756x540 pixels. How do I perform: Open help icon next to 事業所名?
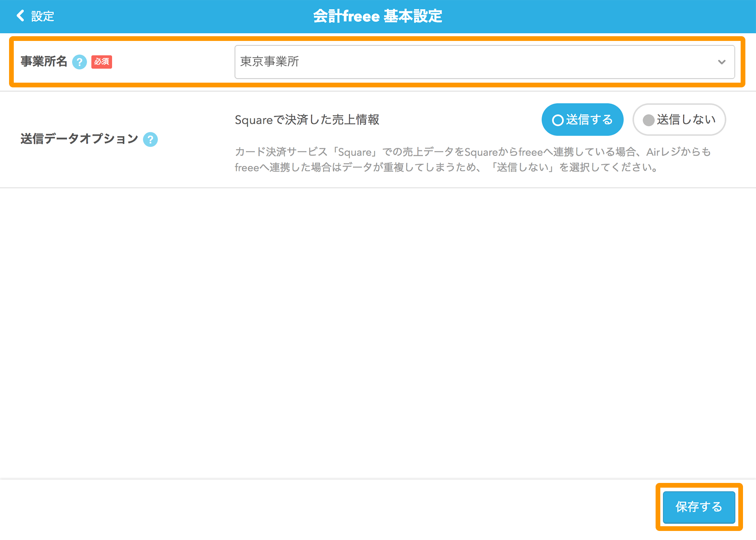tap(79, 62)
